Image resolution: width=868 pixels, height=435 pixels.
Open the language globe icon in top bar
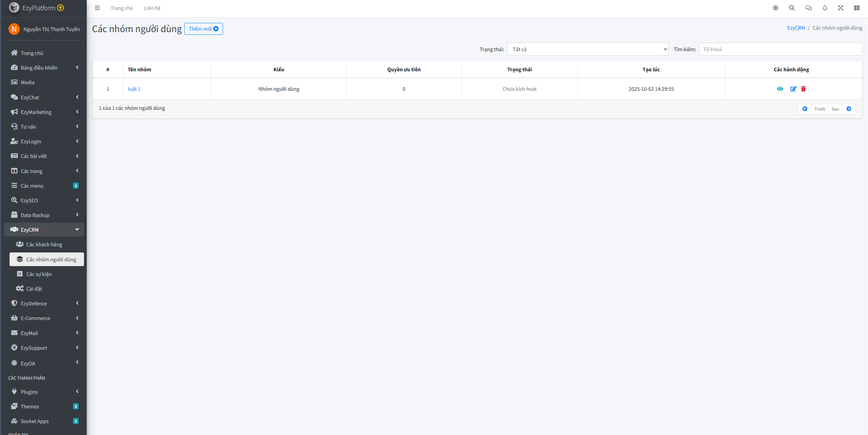pos(775,8)
